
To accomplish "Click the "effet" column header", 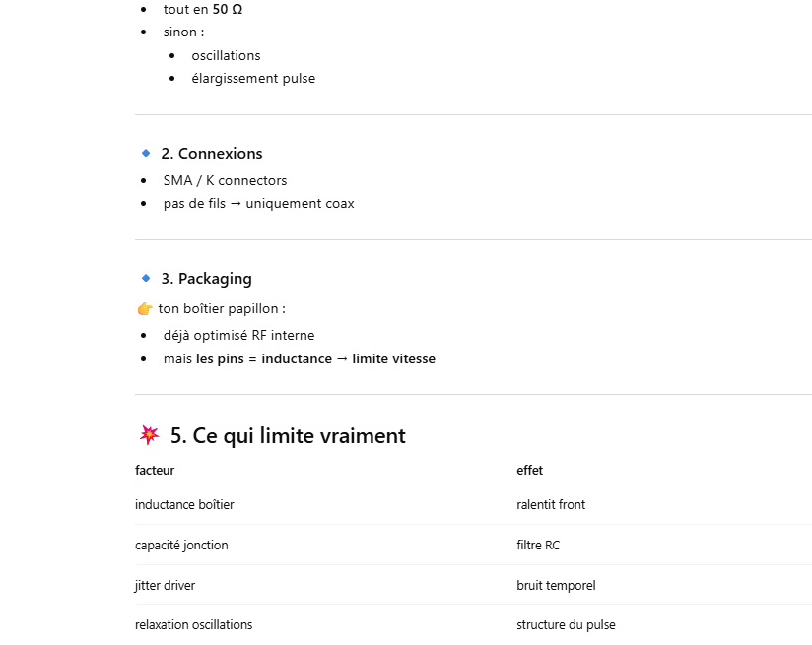I will tap(529, 471).
